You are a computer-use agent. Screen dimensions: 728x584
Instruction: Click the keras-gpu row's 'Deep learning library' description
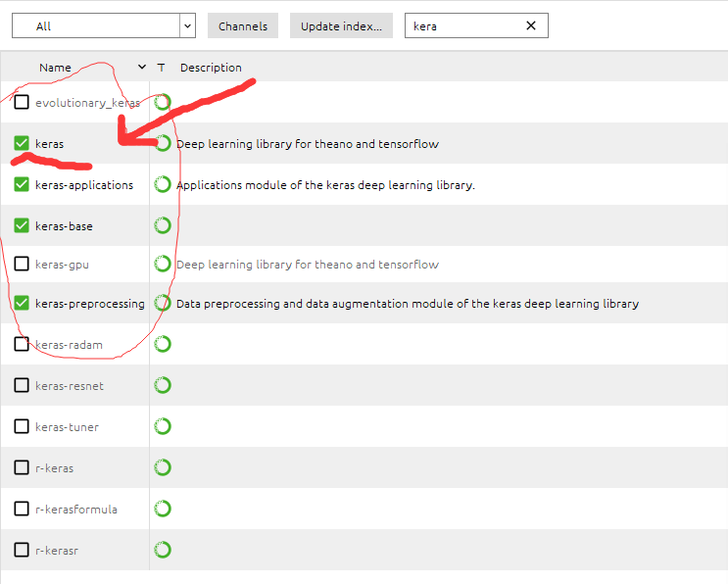click(308, 265)
